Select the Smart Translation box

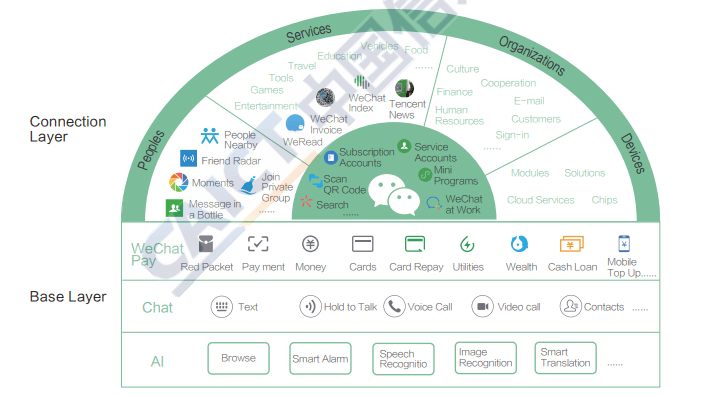(565, 358)
